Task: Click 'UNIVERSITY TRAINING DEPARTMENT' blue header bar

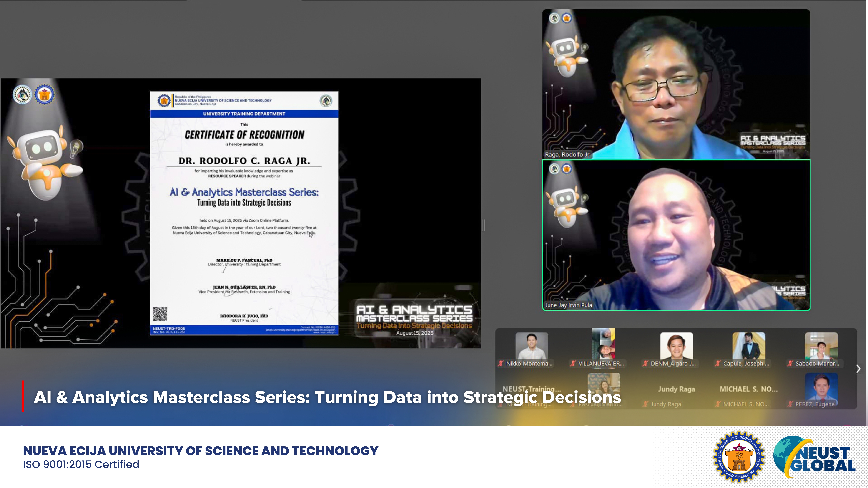Action: pos(244,114)
